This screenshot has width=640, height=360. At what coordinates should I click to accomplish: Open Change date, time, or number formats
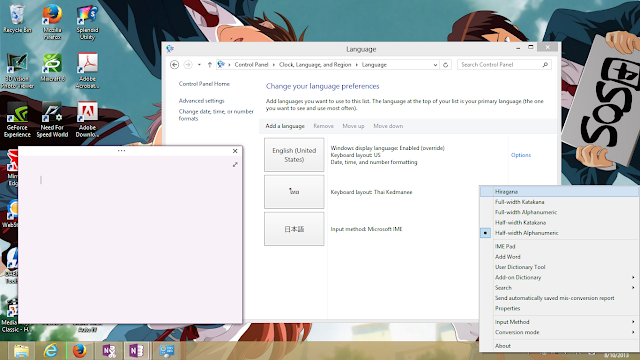tap(216, 115)
